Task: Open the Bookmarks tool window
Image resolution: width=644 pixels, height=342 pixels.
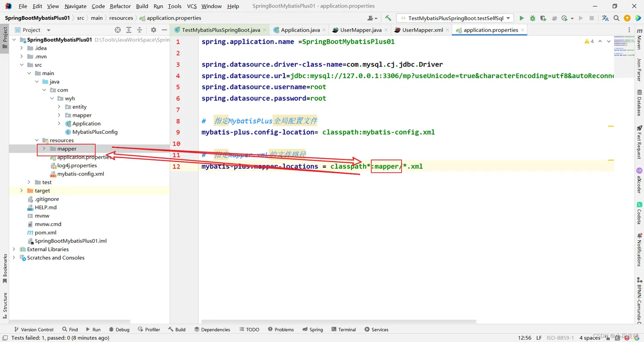Action: tap(5, 268)
